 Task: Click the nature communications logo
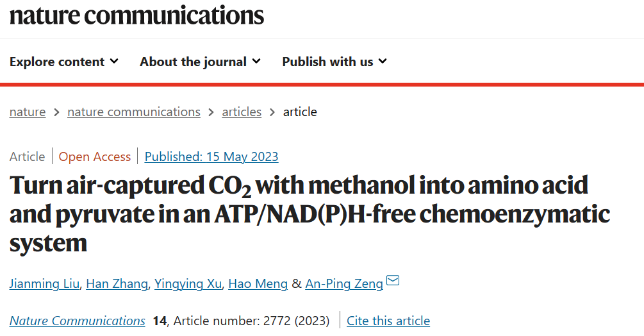(136, 15)
